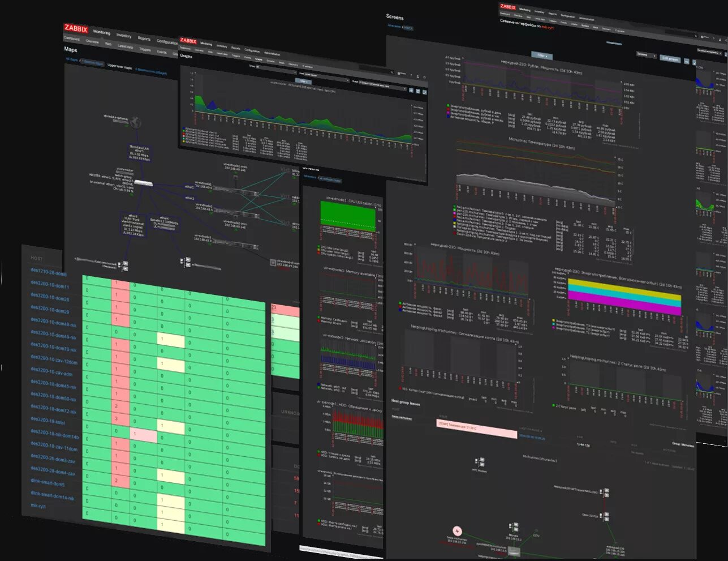Focus the search field in the Graphs window header
728x561 pixels.
374,69
